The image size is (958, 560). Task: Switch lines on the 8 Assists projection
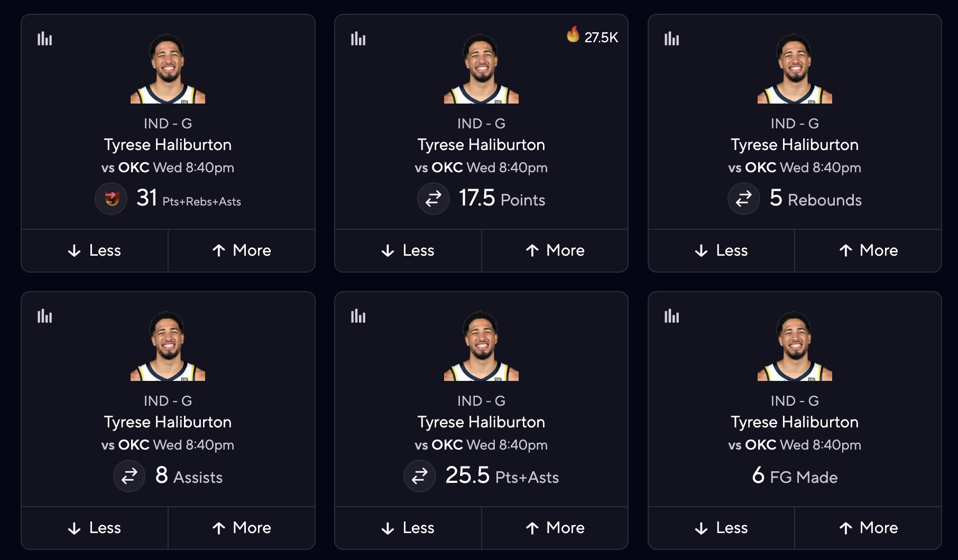pyautogui.click(x=130, y=476)
